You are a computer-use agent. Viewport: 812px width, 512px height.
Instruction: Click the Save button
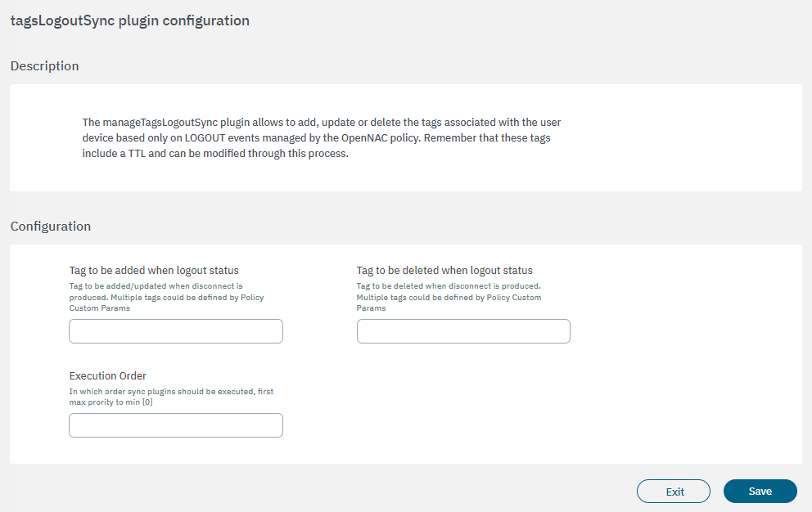(760, 491)
